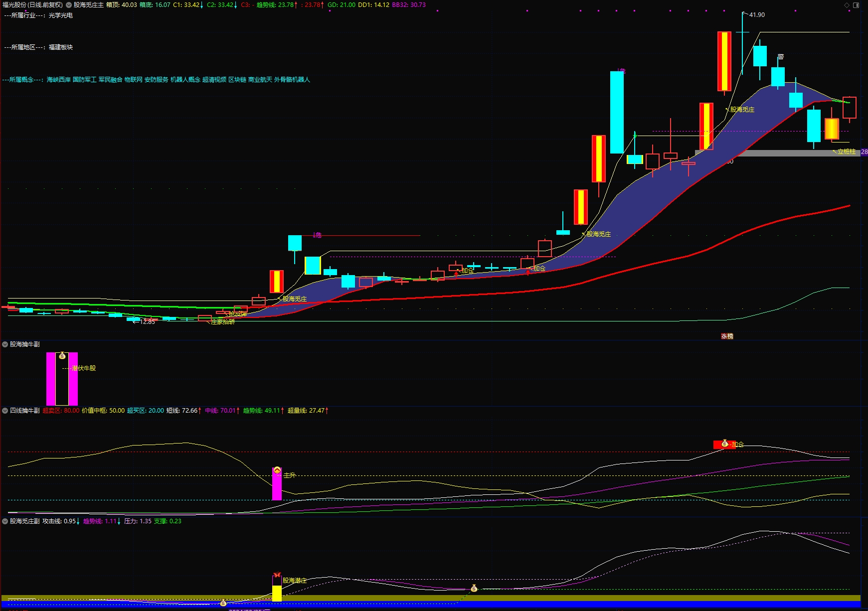Click the DD1: 14.12 value
Viewport: 868px width, 611px height.
373,5
